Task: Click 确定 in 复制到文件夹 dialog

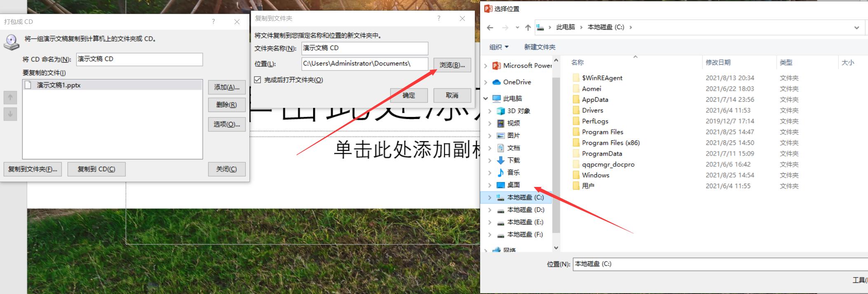Action: [x=408, y=96]
